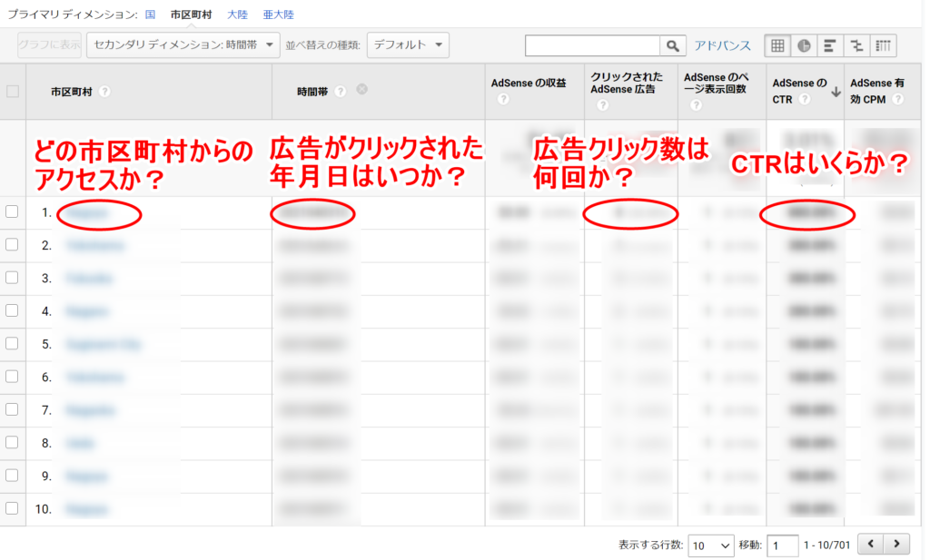Switch to pie chart view icon
The height and width of the screenshot is (560, 930).
tap(804, 45)
